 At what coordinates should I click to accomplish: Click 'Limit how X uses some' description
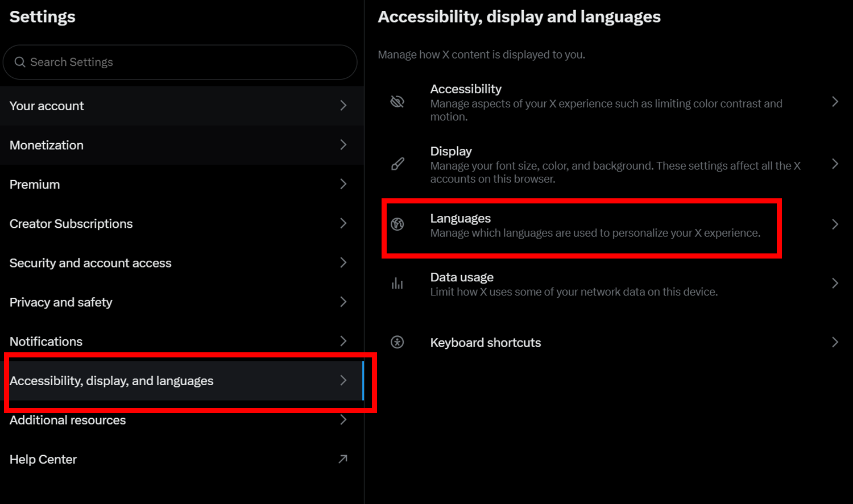click(574, 292)
